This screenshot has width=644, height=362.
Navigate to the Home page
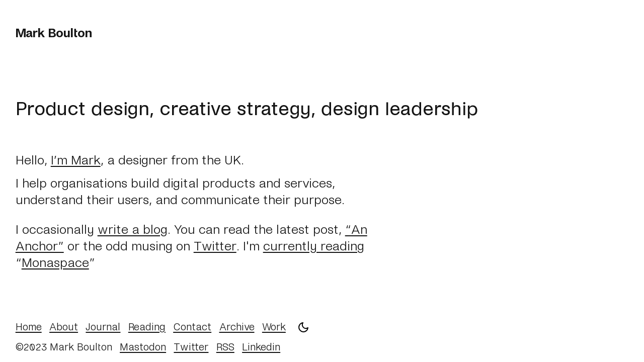pyautogui.click(x=28, y=326)
